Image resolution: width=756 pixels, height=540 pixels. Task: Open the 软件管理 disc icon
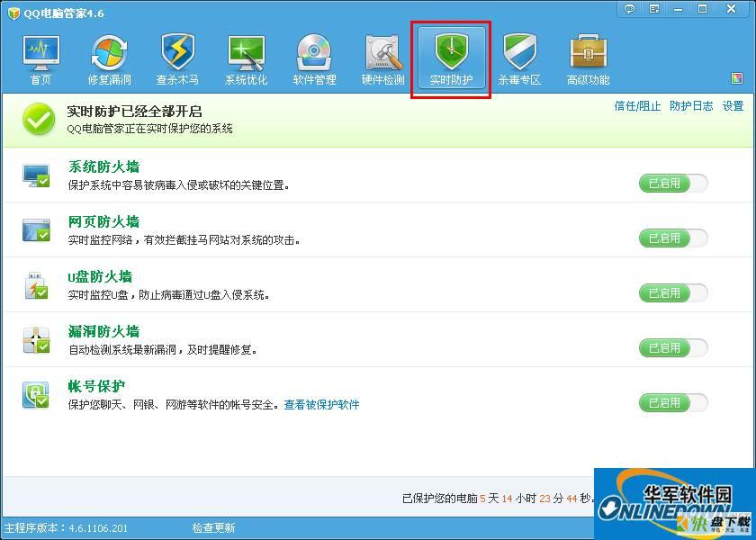point(314,53)
